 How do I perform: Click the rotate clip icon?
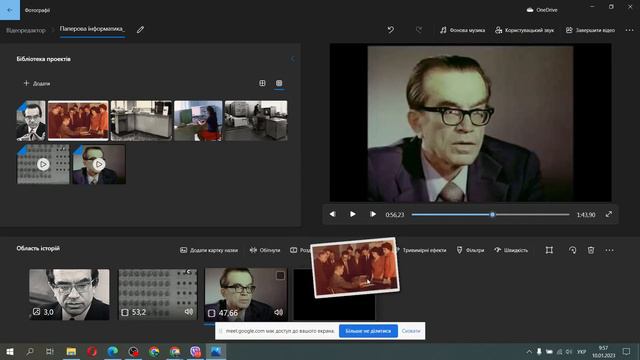[x=572, y=250]
